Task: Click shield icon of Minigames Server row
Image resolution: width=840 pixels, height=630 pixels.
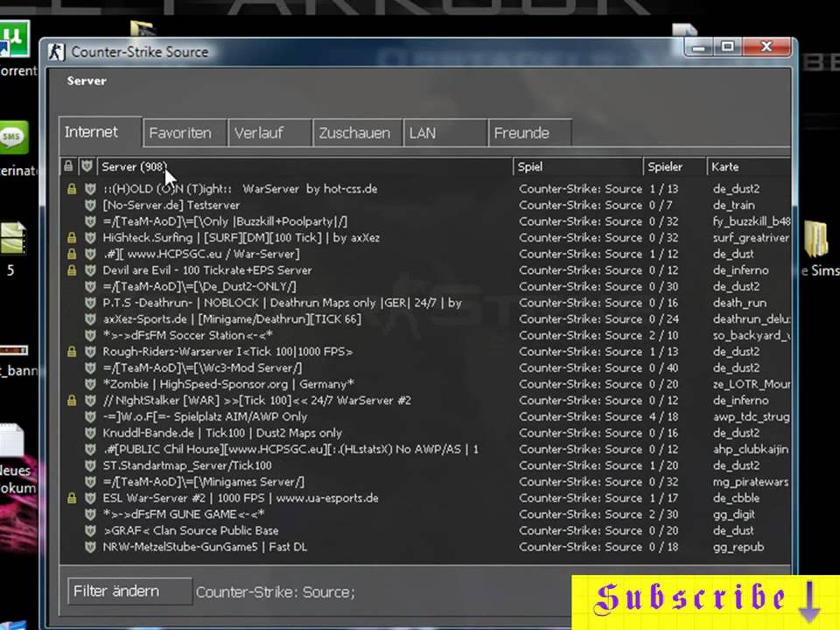Action: (90, 481)
